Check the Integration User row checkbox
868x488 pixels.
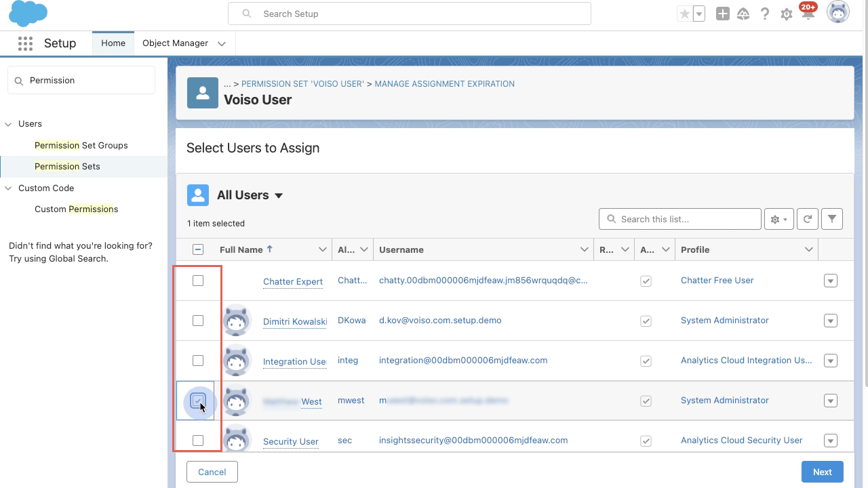pyautogui.click(x=198, y=361)
